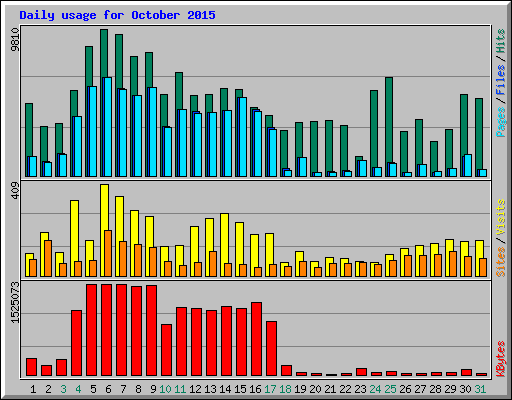
Task: Click day label 15 on the x-axis
Action: tap(240, 389)
